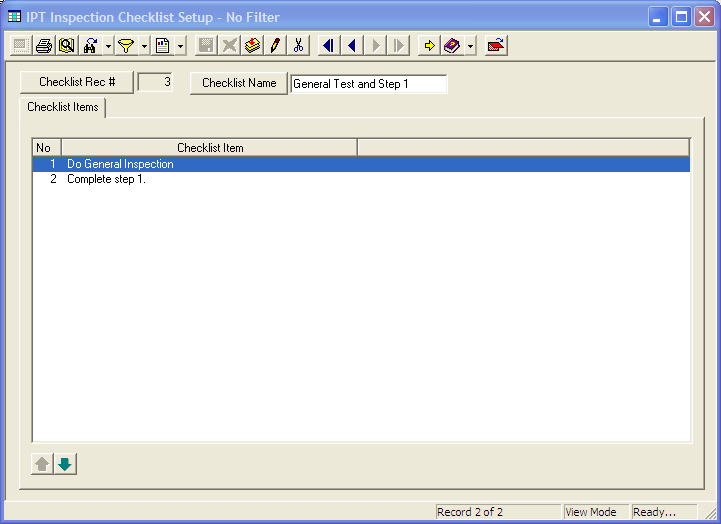
Task: Click the Checklist Name text field
Action: pyautogui.click(x=369, y=84)
